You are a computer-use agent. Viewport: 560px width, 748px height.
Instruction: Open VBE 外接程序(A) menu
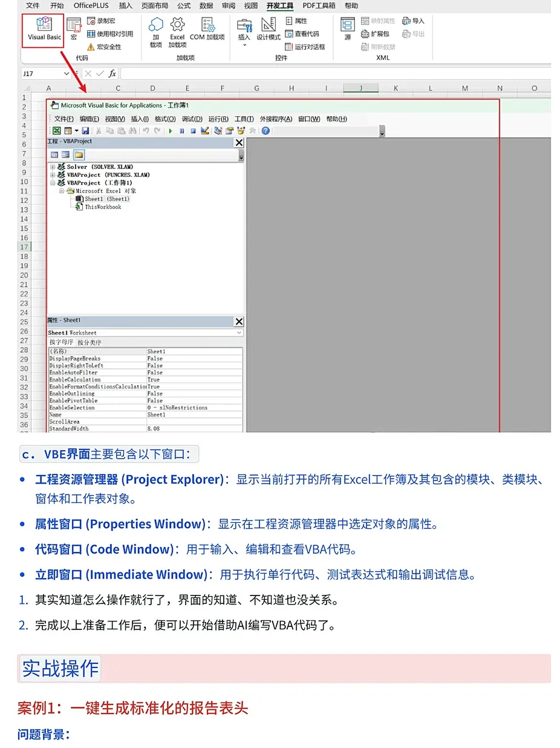point(276,119)
